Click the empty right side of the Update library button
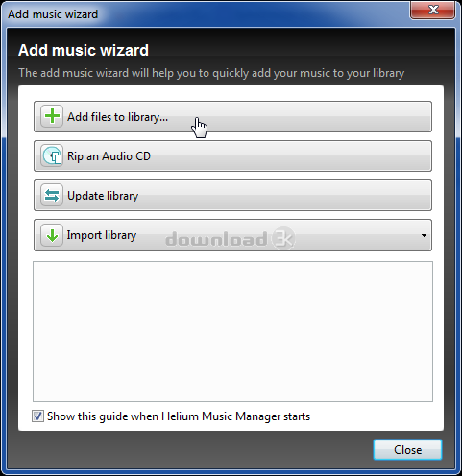Screen dimensions: 462x476 [285, 196]
